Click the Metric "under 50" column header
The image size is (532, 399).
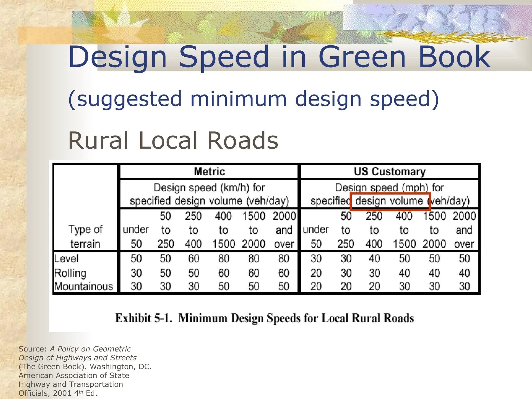click(x=136, y=237)
